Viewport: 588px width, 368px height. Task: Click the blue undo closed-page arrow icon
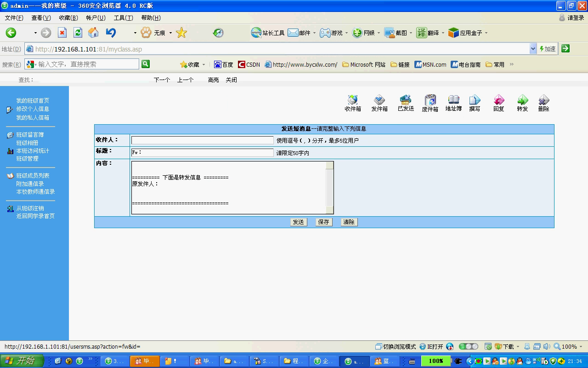[x=111, y=33]
